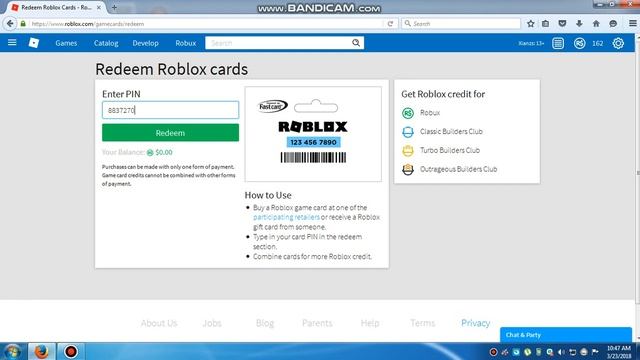Click the volume speaker in system tray
Screen dimensions: 640x360
tap(561, 352)
